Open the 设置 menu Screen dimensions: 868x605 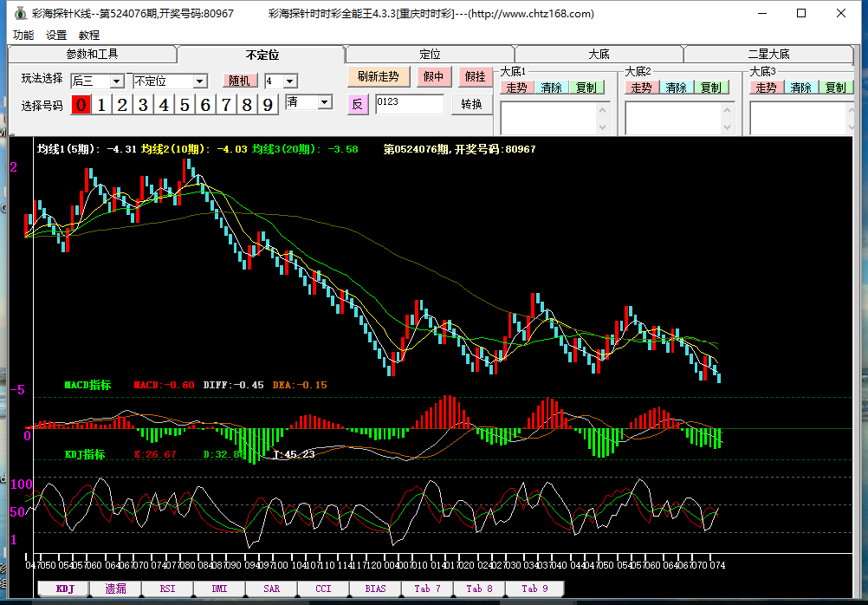tap(56, 36)
